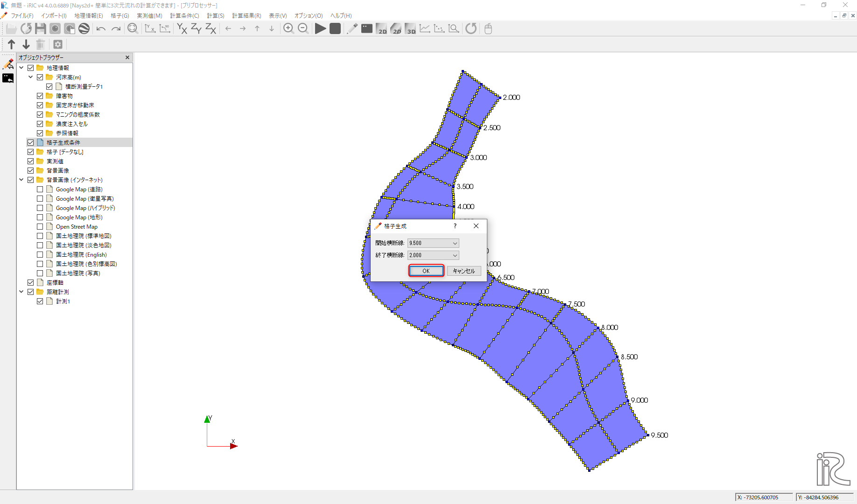Image resolution: width=857 pixels, height=504 pixels.
Task: Uncheck the 障害物 checkbox
Action: tap(40, 96)
